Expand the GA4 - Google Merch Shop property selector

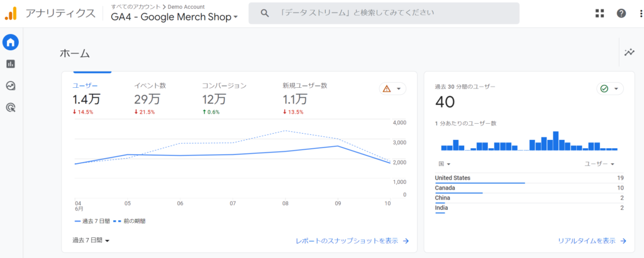click(x=175, y=17)
